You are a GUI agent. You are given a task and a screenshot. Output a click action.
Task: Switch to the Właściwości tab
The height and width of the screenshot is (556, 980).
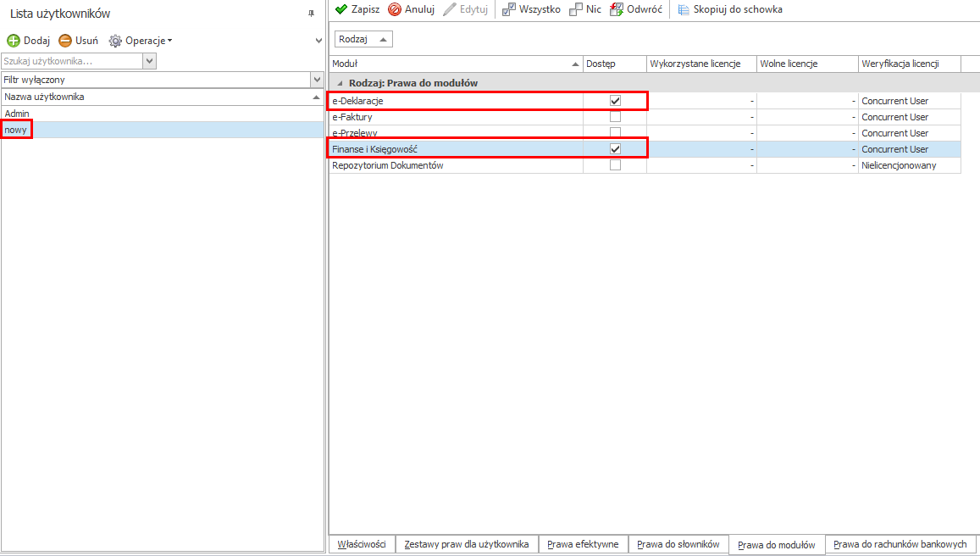(362, 544)
